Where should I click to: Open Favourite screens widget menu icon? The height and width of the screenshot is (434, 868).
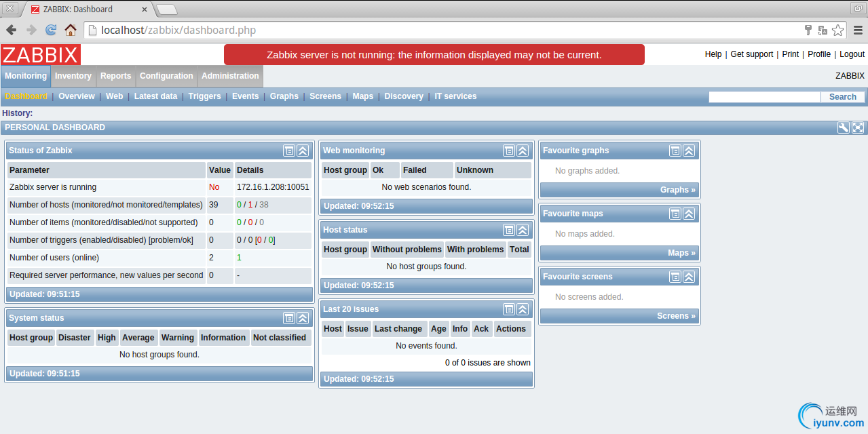tap(675, 277)
